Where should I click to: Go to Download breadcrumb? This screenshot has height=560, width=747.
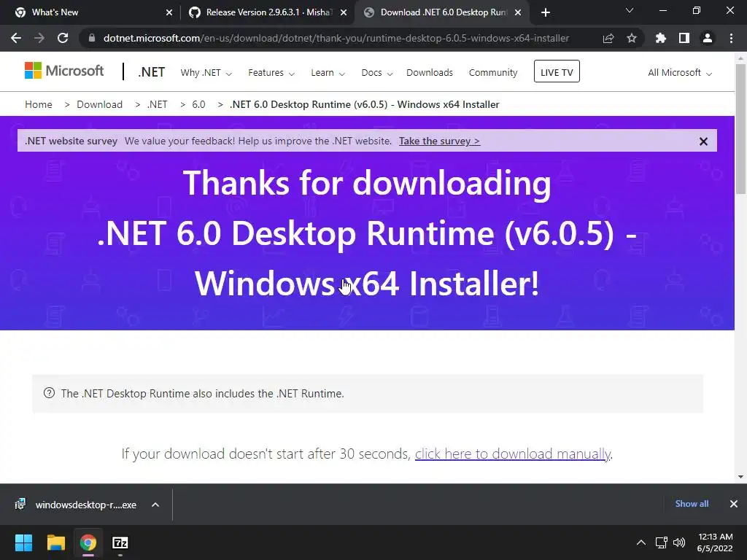(x=99, y=104)
